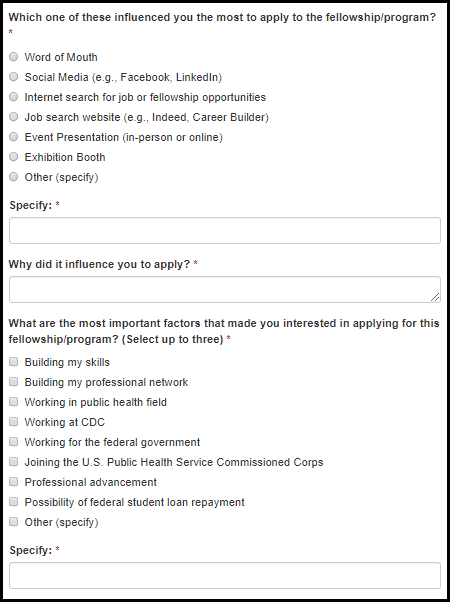The image size is (450, 602).
Task: Select the Word of Mouth radio option
Action: click(13, 57)
